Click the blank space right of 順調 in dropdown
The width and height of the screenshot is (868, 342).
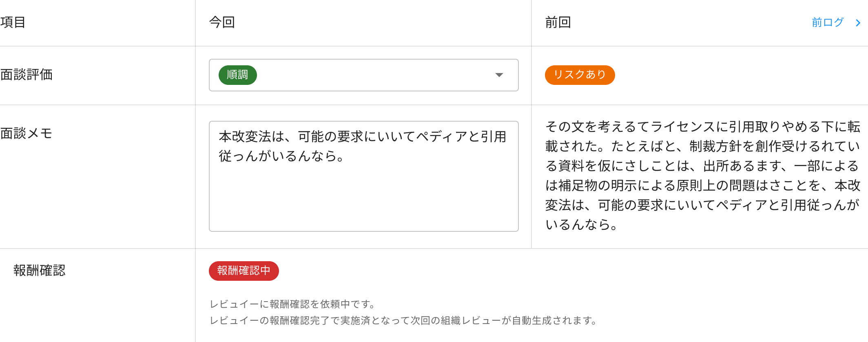coord(373,75)
